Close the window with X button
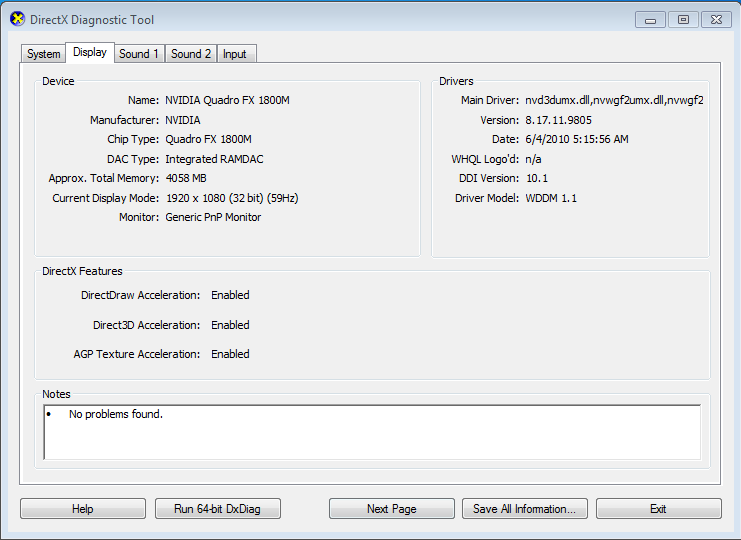The image size is (741, 540). pyautogui.click(x=716, y=20)
